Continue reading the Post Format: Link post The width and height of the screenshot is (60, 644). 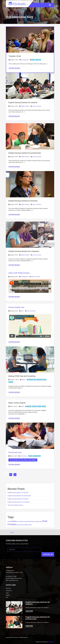[14, 465]
